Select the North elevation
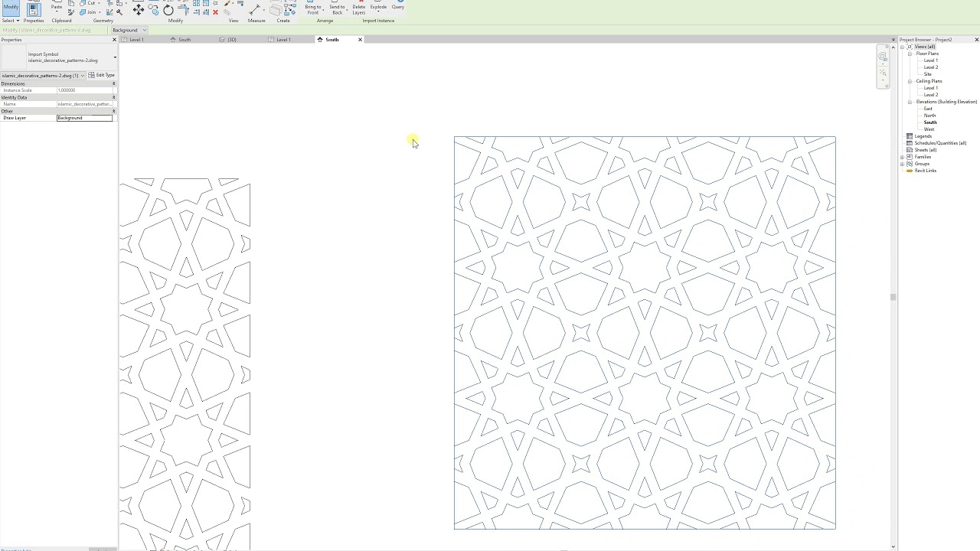This screenshot has height=551, width=980. click(929, 116)
